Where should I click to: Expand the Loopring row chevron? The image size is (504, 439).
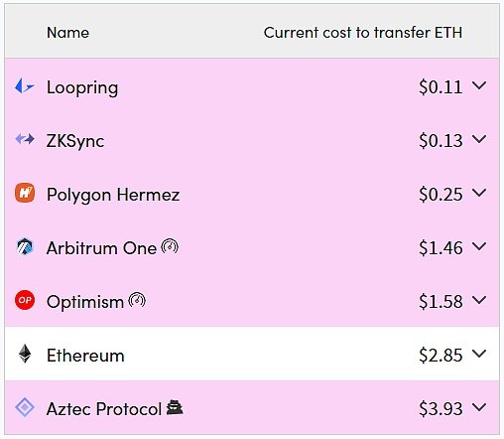[479, 85]
